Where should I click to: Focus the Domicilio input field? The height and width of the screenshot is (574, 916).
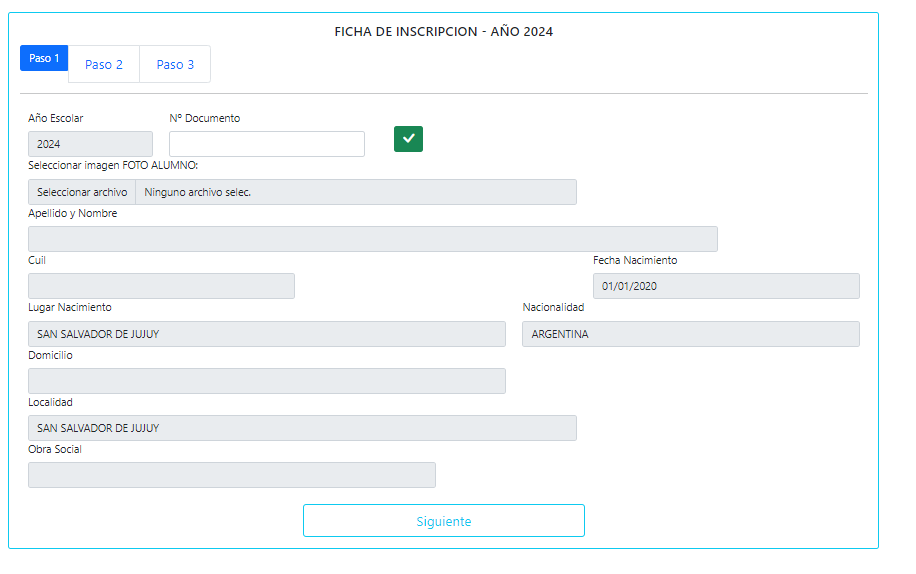point(267,381)
